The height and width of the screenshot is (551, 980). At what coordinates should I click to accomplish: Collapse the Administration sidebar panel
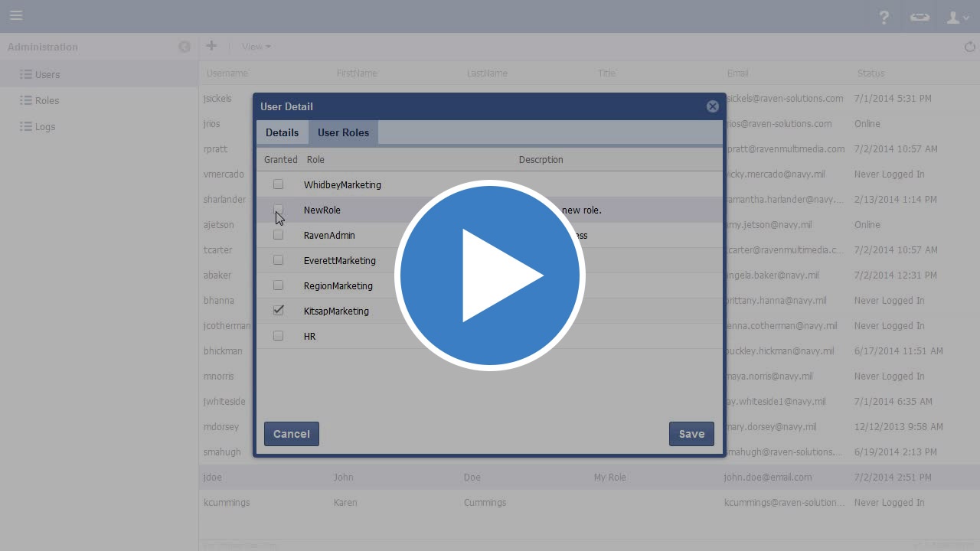coord(185,47)
